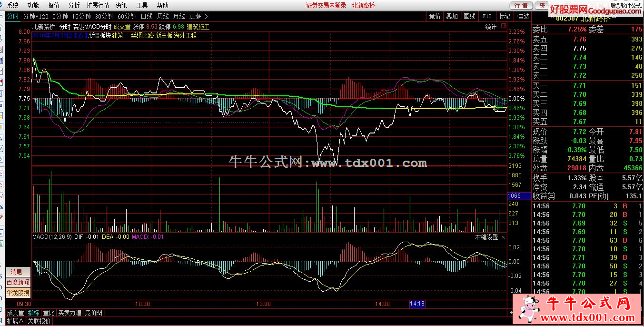Image resolution: width=644 pixels, height=327 pixels.
Task: Open the 系统 menu
Action: 13,5
